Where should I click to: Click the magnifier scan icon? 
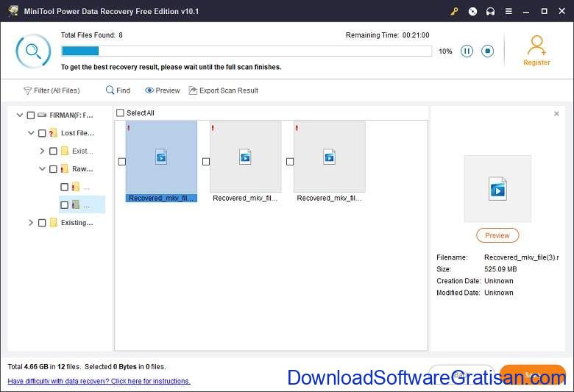coord(33,51)
